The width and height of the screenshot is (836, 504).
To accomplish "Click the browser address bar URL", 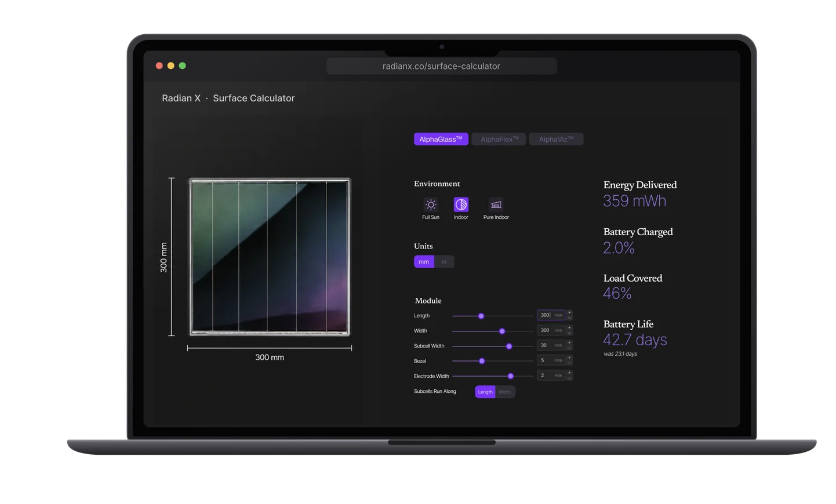I will [x=441, y=66].
